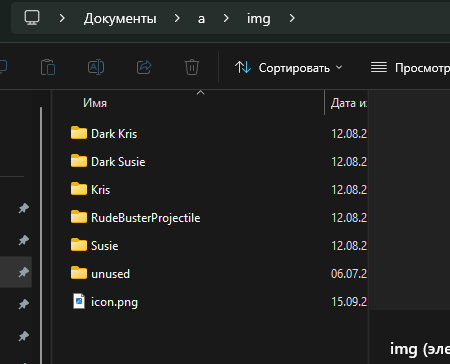Select the RudeBusterProjectile folder icon
450x364 pixels.
click(79, 217)
